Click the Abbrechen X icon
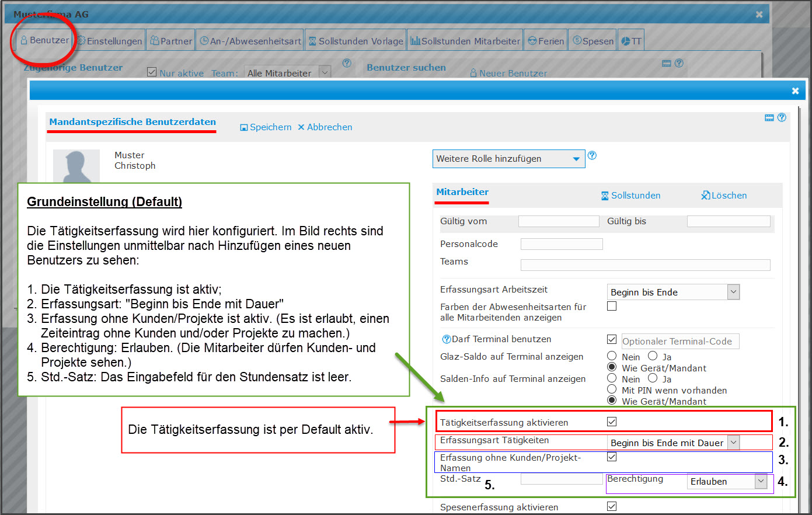The height and width of the screenshot is (515, 812). click(301, 127)
